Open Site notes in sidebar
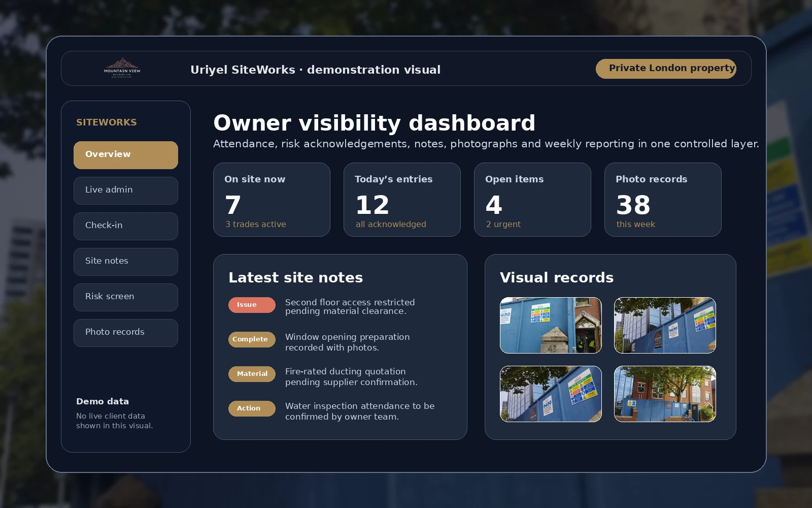 (x=126, y=262)
